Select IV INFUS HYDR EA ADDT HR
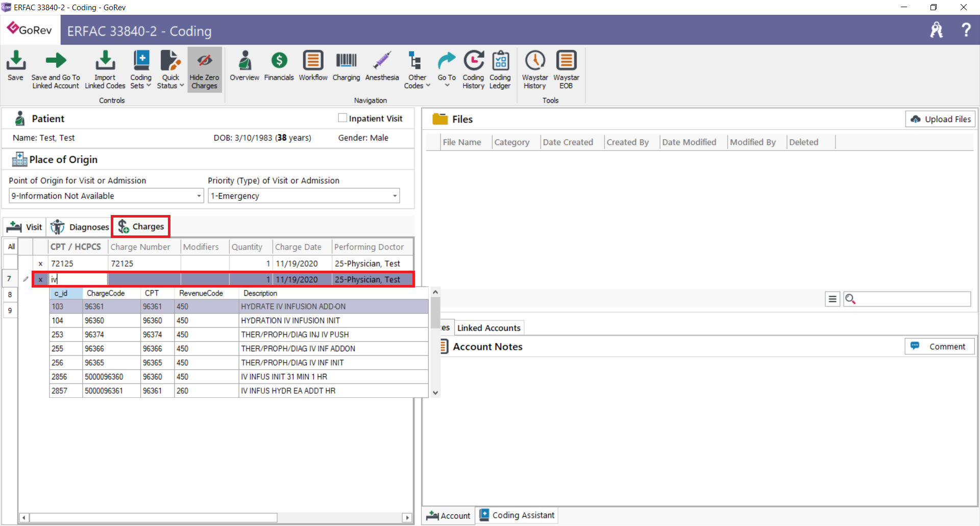Screen dimensions: 980x526 click(239, 391)
